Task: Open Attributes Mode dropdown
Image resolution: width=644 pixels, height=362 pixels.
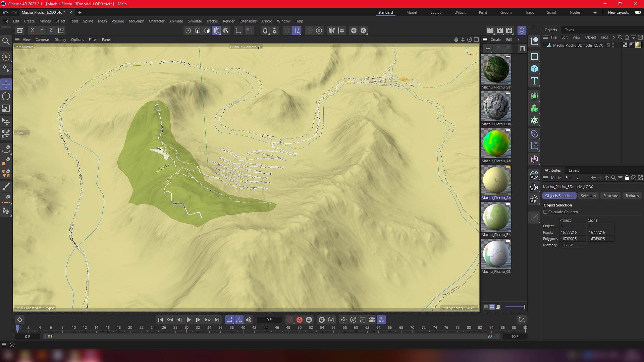Action: click(x=556, y=178)
